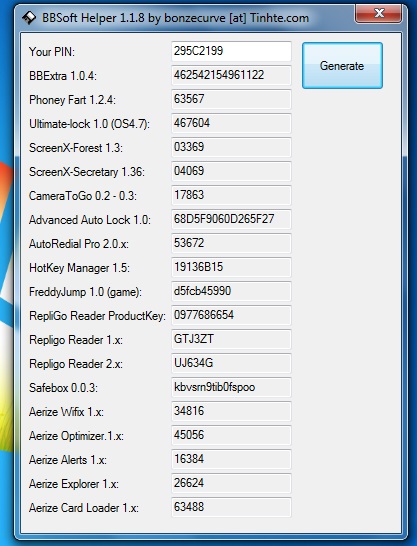
Task: Click the "Aerize Optimizer.1.x:" label
Action: point(77,436)
